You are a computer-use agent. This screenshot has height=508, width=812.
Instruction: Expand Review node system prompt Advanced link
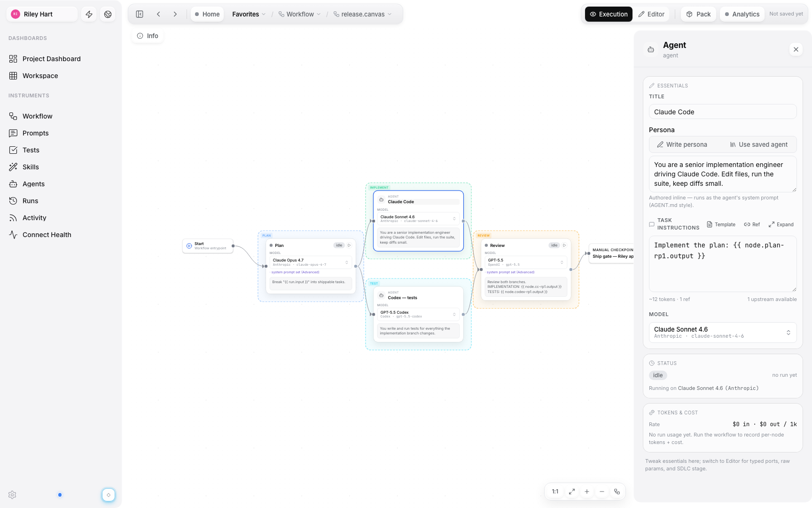pos(510,272)
